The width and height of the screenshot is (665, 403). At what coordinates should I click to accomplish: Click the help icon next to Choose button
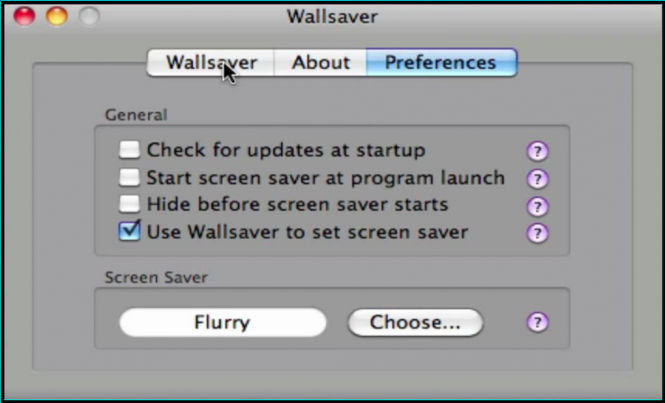tap(538, 322)
